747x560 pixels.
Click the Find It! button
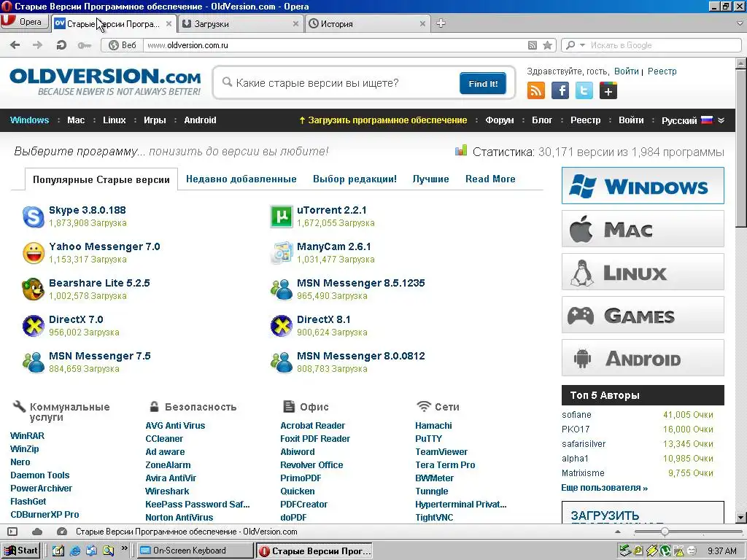coord(483,83)
